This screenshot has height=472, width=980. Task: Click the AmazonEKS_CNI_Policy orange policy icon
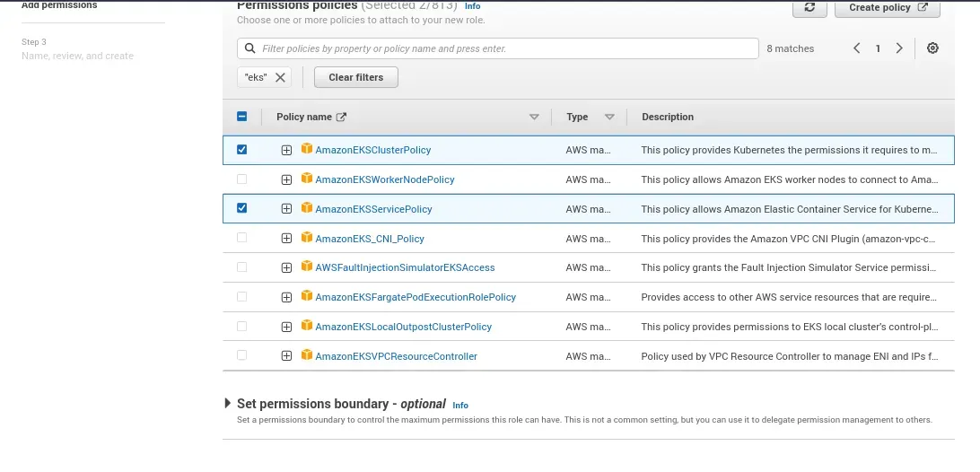tap(307, 238)
